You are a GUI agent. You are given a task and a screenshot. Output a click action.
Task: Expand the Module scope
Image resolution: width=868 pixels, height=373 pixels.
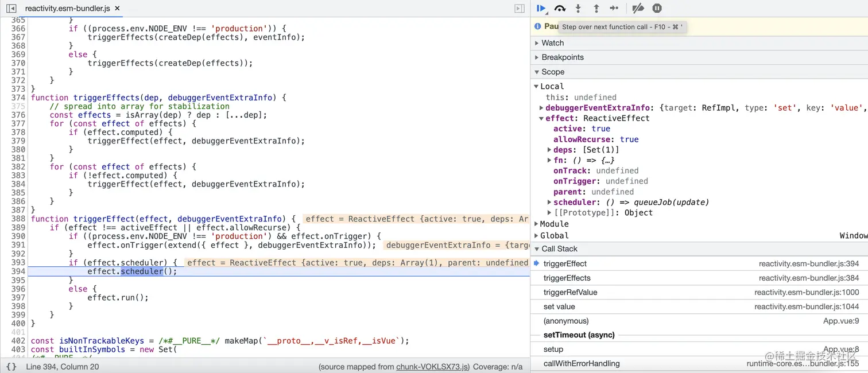pyautogui.click(x=536, y=224)
